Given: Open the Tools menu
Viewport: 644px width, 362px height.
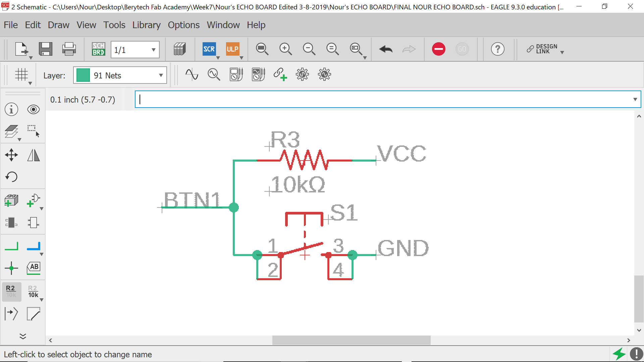Looking at the screenshot, I should click(114, 25).
